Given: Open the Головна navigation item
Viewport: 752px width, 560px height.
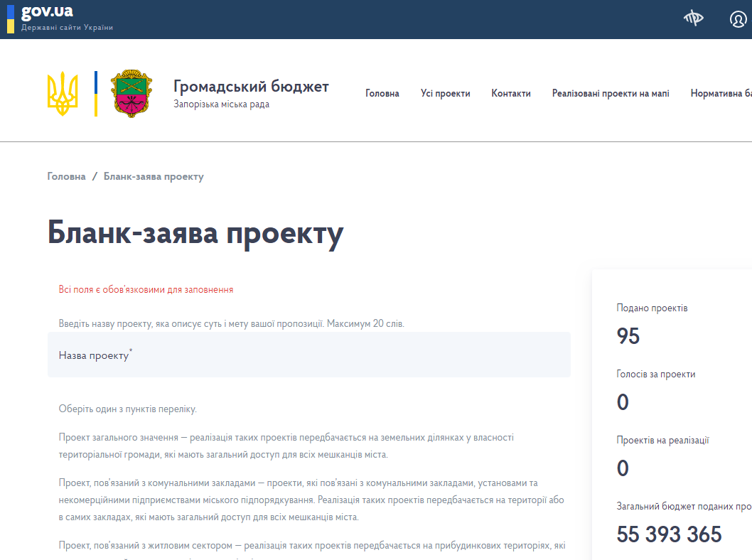Looking at the screenshot, I should (382, 94).
